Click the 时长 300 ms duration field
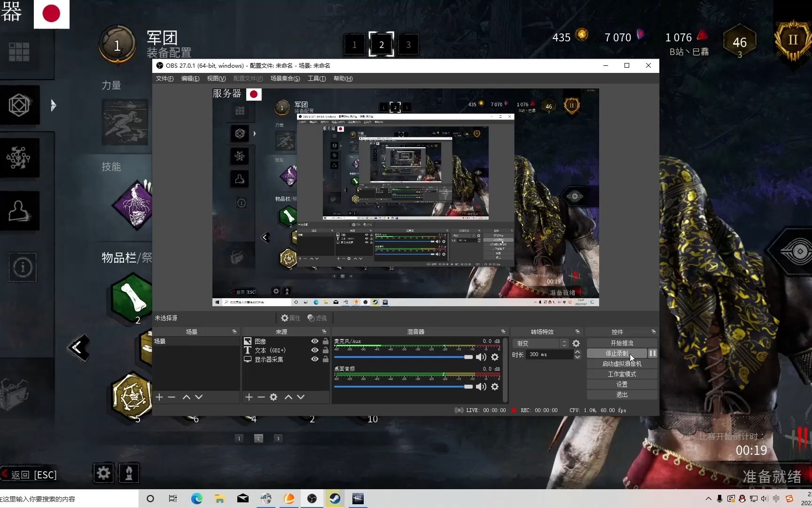Image resolution: width=812 pixels, height=508 pixels. (549, 354)
